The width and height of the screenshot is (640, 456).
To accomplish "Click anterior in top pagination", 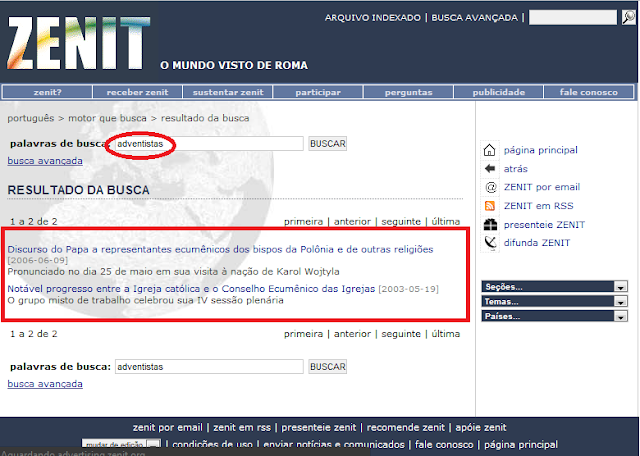I will 352,222.
